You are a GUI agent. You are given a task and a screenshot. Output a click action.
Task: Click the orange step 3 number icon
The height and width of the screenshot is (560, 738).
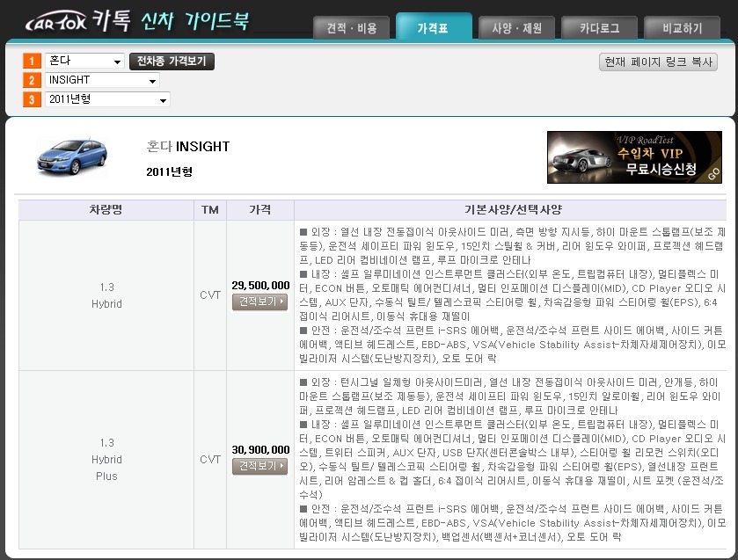tap(32, 100)
